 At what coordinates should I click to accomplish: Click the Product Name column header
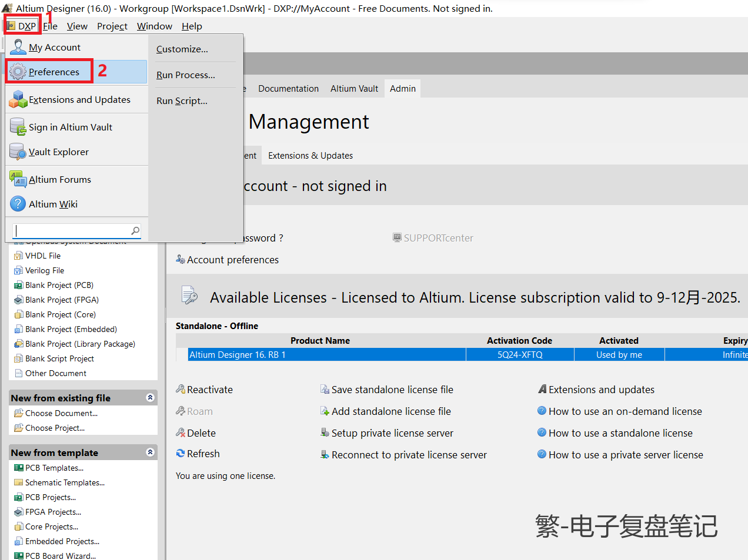[320, 341]
